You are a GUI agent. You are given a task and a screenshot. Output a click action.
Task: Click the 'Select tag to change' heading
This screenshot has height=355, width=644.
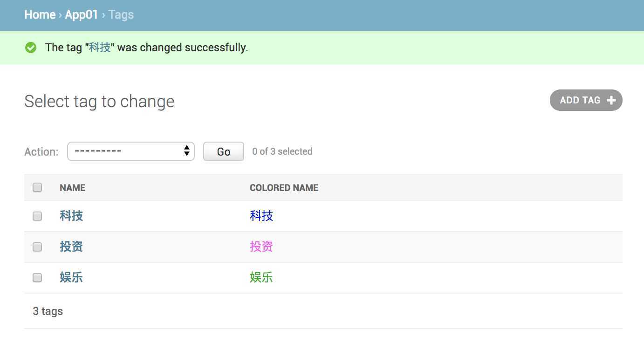tap(99, 101)
